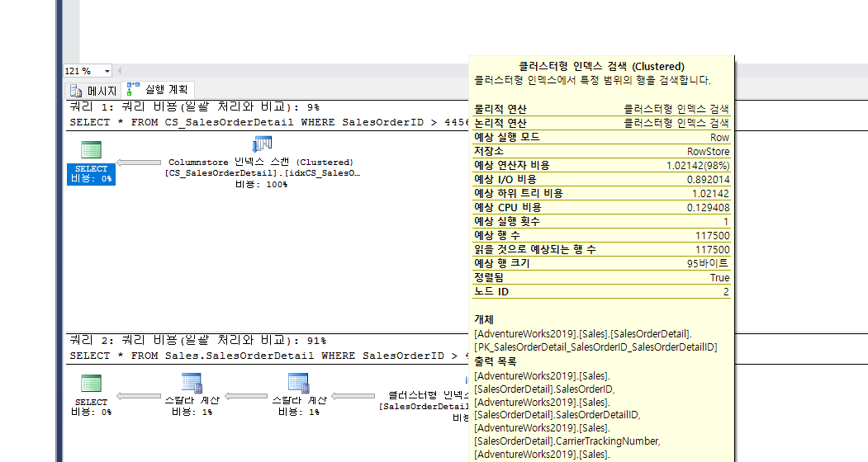Click the tooltip title 클러스터형 인덱스 검색 (Clustered)
The width and height of the screenshot is (868, 462).
point(602,66)
